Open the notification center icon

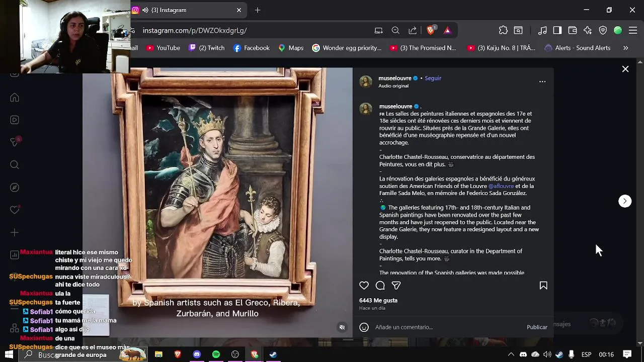(x=627, y=354)
